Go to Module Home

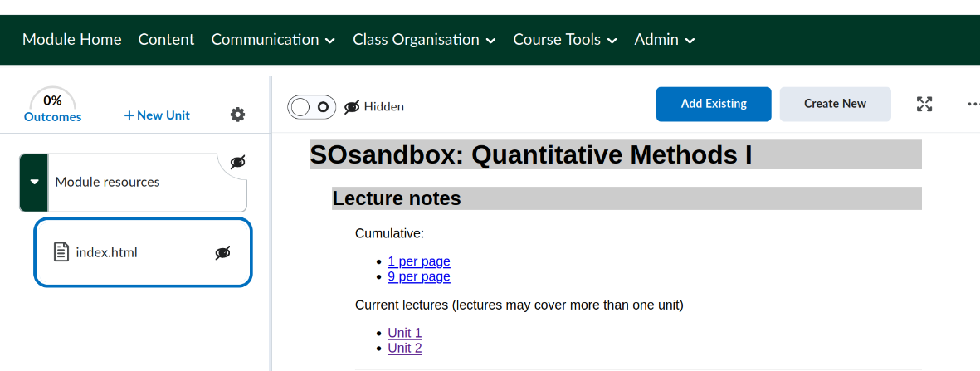tap(72, 40)
